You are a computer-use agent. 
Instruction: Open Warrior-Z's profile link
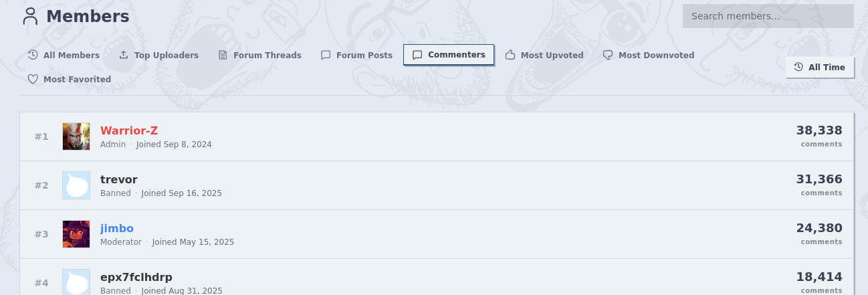point(129,130)
